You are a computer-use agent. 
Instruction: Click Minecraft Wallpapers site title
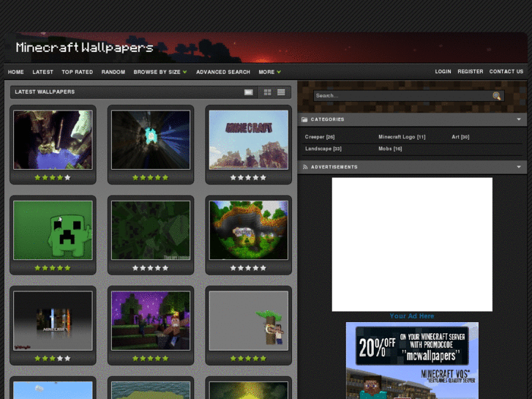[x=84, y=48]
